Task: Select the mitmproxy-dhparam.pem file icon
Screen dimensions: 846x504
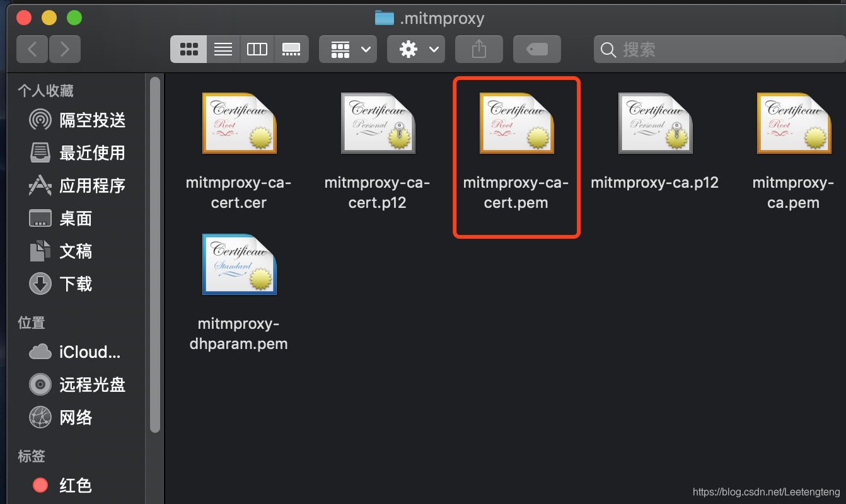Action: [239, 264]
